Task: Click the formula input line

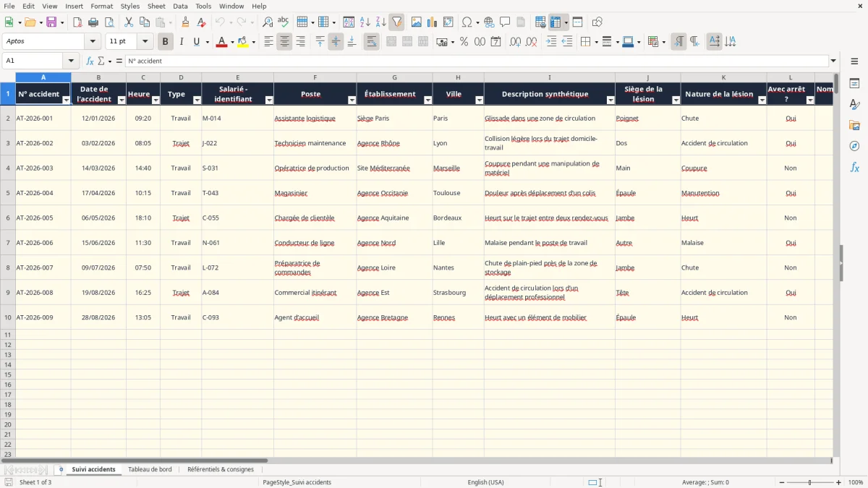Action: click(x=477, y=61)
